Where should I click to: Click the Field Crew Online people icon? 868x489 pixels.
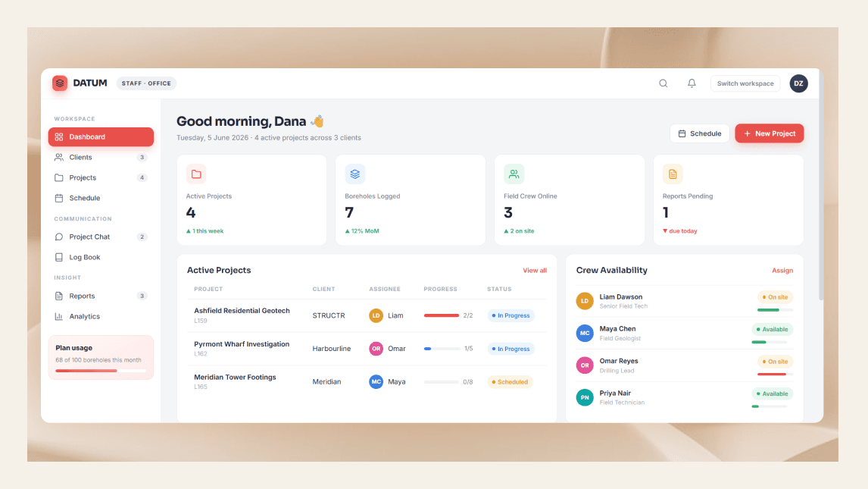tap(514, 174)
